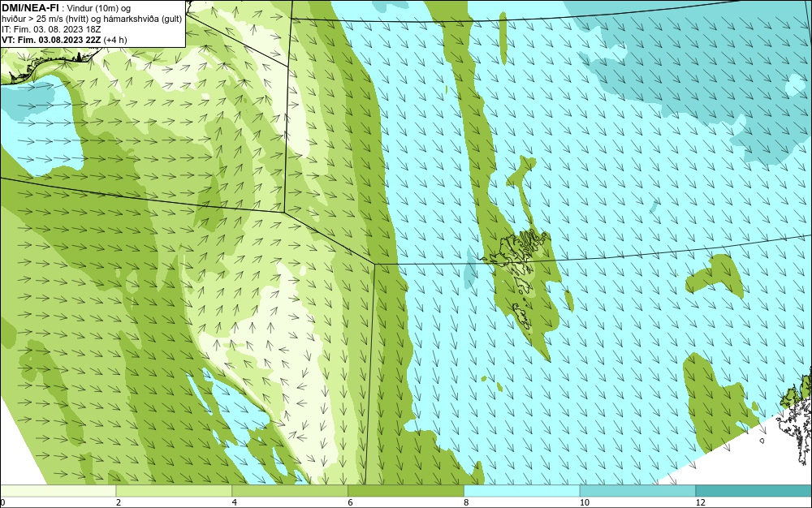The image size is (812, 508).
Task: Click the legend label '0'
Action: point(2,502)
